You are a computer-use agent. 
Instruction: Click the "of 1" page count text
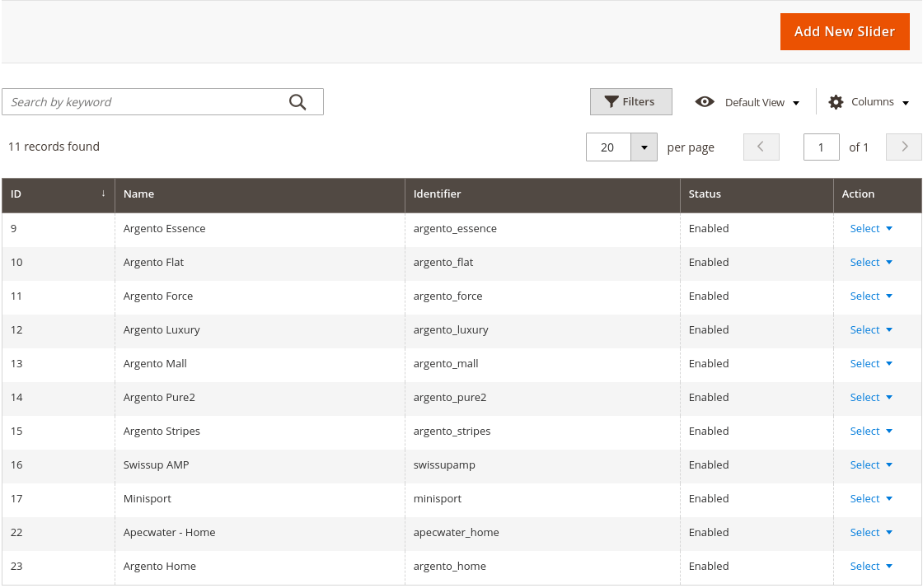859,147
